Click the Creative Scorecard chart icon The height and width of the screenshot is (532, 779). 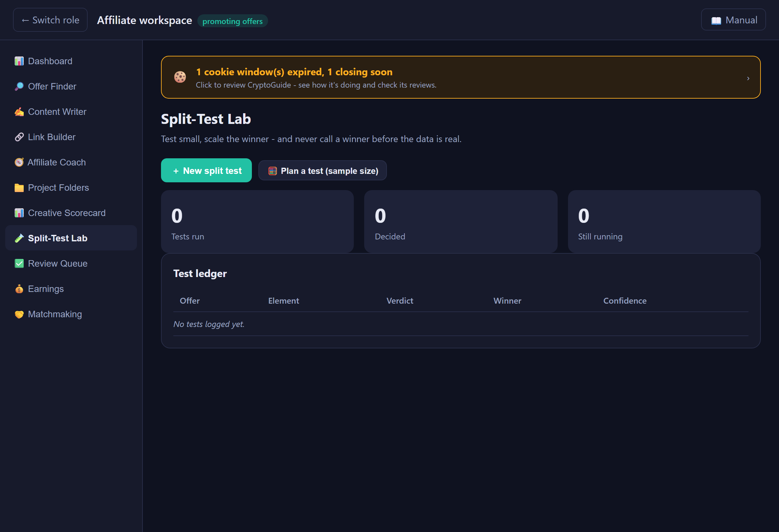19,213
